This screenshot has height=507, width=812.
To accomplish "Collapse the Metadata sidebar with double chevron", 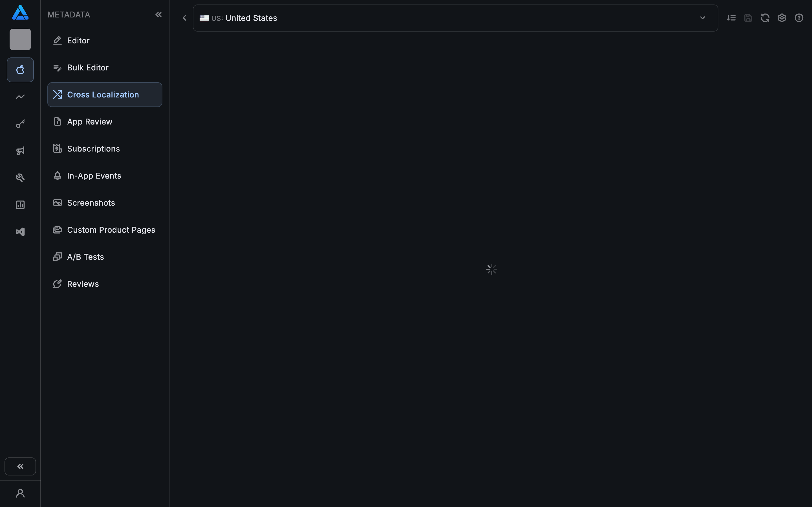I will [x=159, y=14].
